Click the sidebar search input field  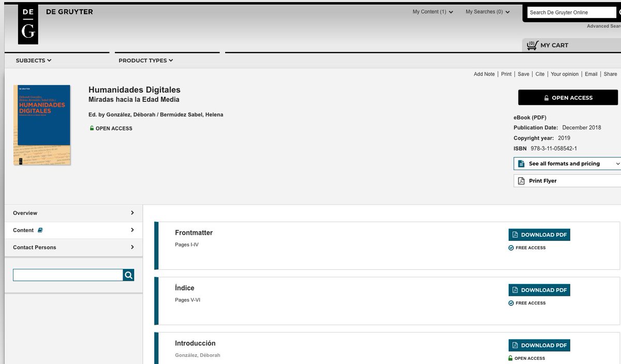68,275
